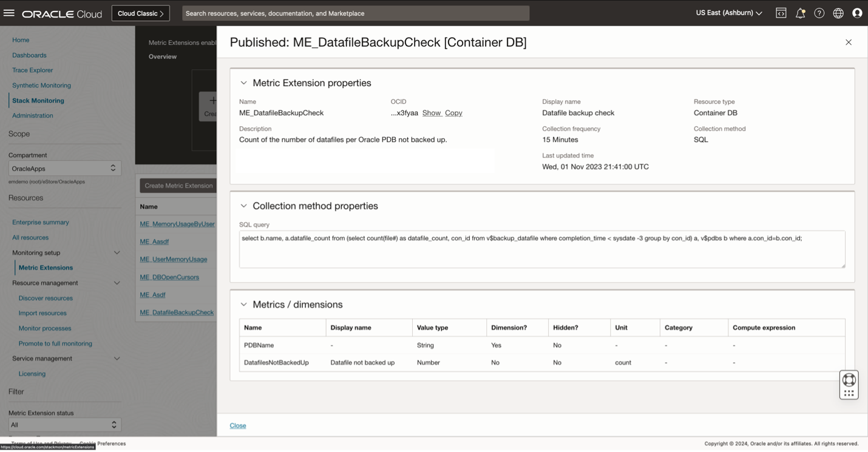Select Stack Monitoring in the sidebar
868x452 pixels.
pyautogui.click(x=38, y=101)
